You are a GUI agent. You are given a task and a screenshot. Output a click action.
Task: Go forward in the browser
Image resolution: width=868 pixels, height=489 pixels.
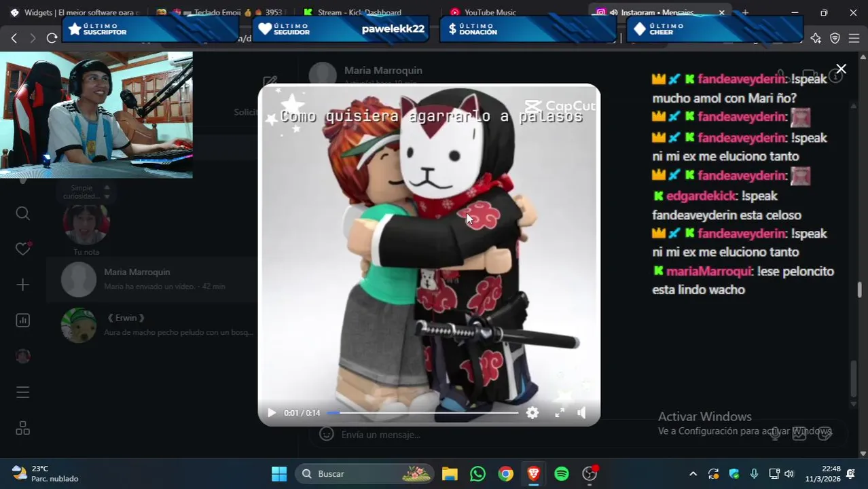[32, 38]
